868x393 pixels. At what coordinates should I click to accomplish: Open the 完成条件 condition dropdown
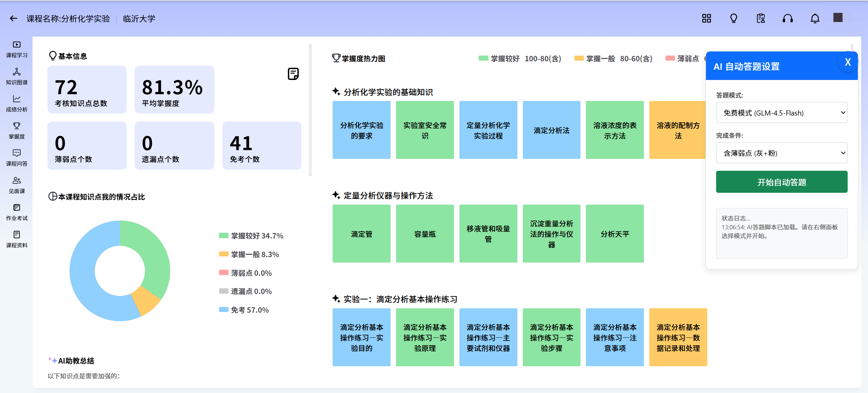tap(782, 153)
